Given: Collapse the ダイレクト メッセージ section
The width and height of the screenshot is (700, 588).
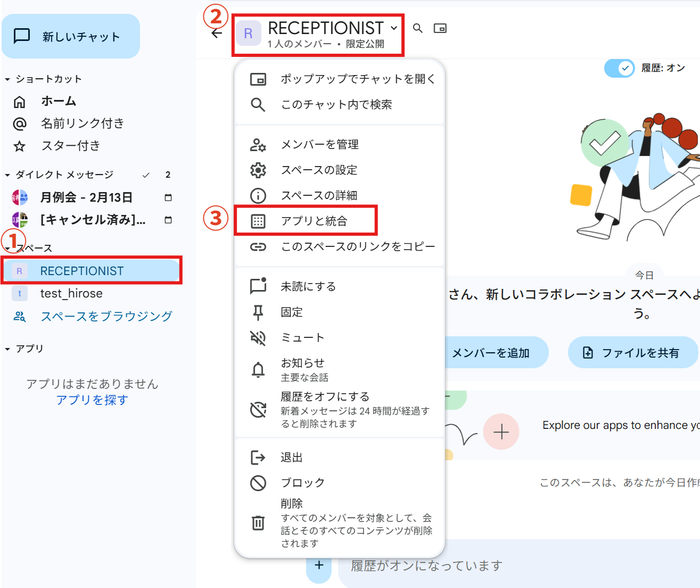Looking at the screenshot, I should coord(7,175).
